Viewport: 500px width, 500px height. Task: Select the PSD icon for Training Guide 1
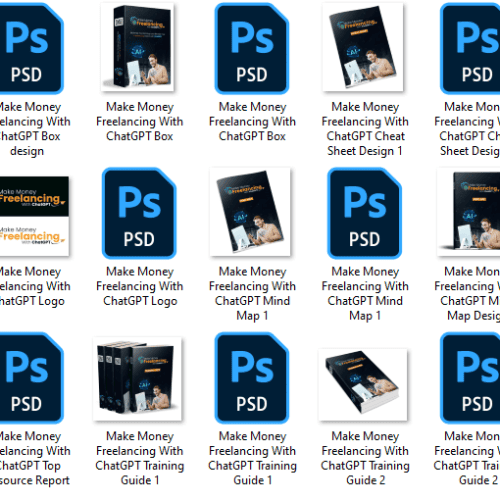click(x=252, y=378)
